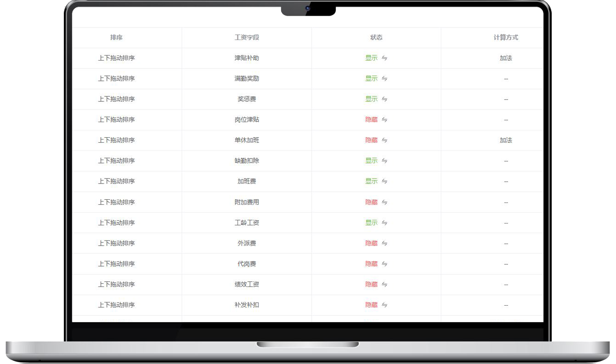Click the 状态 column header
The width and height of the screenshot is (616, 364).
pos(376,38)
